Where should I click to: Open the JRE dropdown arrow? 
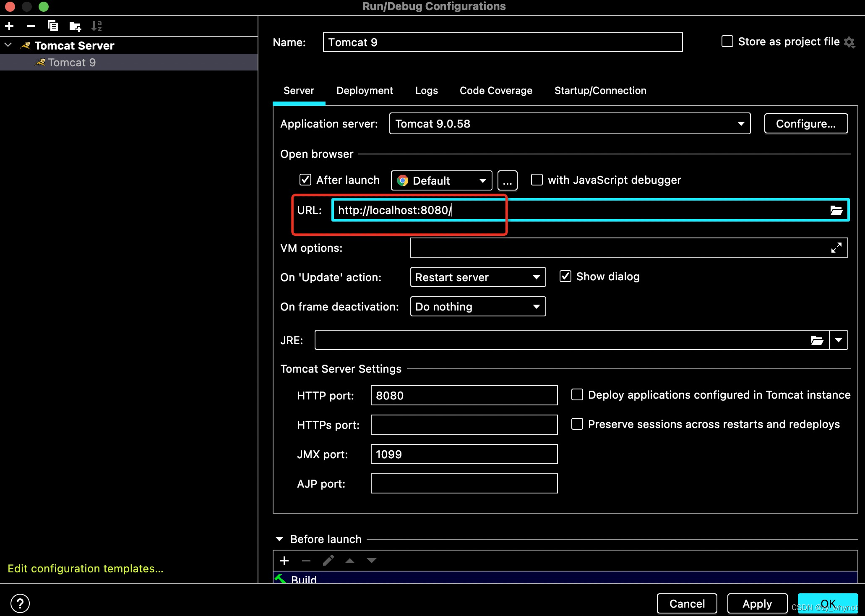[839, 340]
